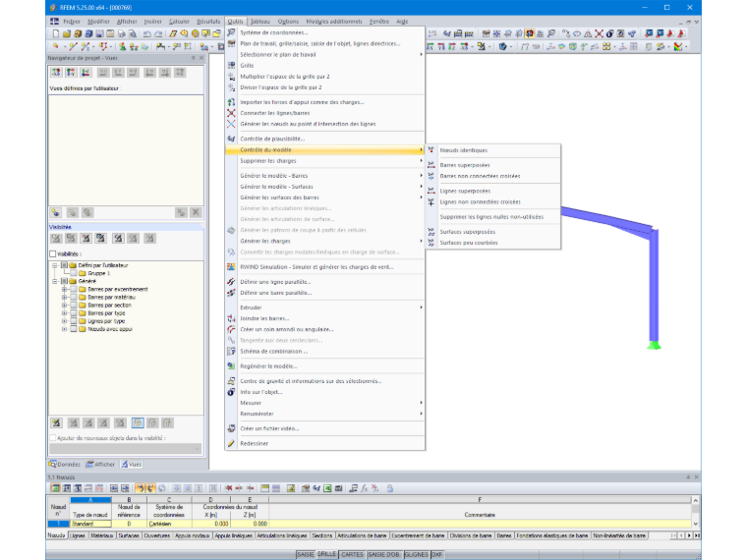This screenshot has height=560, width=747.
Task: Check the 'Barres par section' checkbox
Action: [x=74, y=306]
